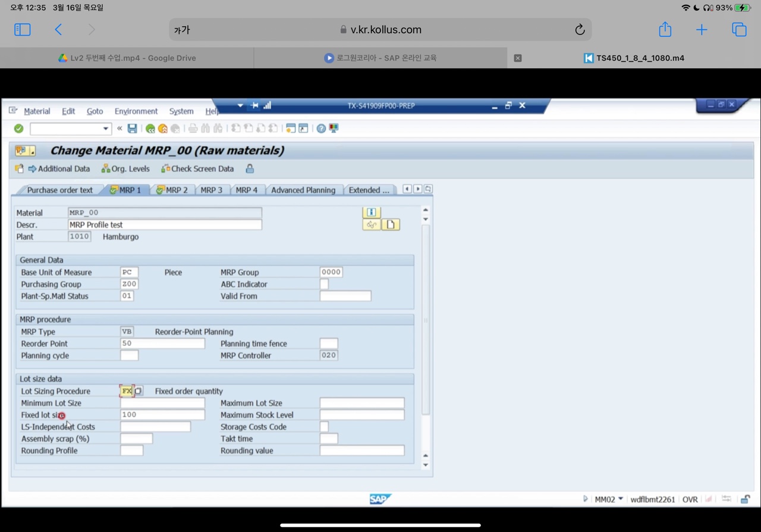
Task: Click the MRP Controller field showing 020
Action: (329, 355)
